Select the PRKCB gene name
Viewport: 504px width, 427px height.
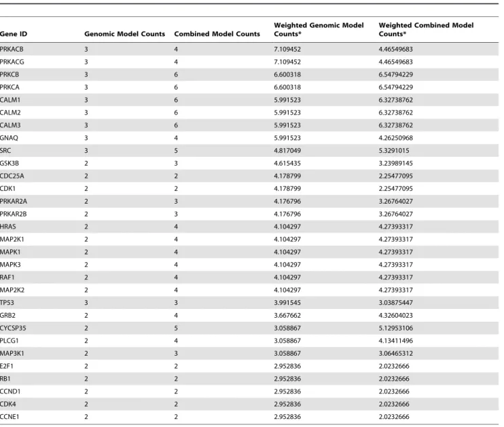(x=10, y=75)
